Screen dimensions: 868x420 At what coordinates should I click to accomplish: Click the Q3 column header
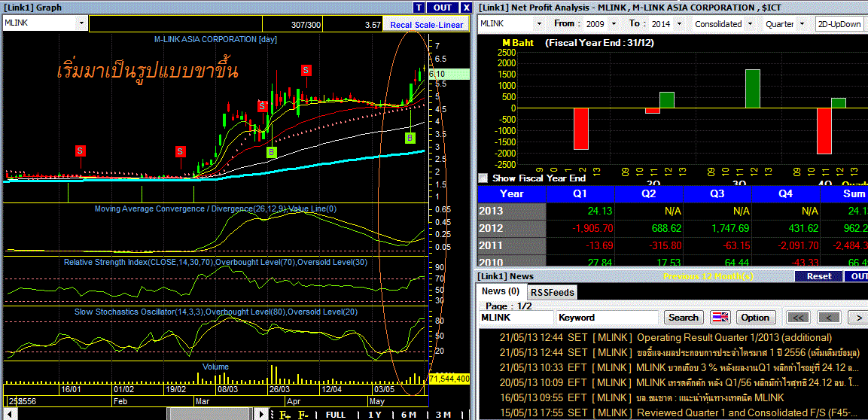(718, 193)
